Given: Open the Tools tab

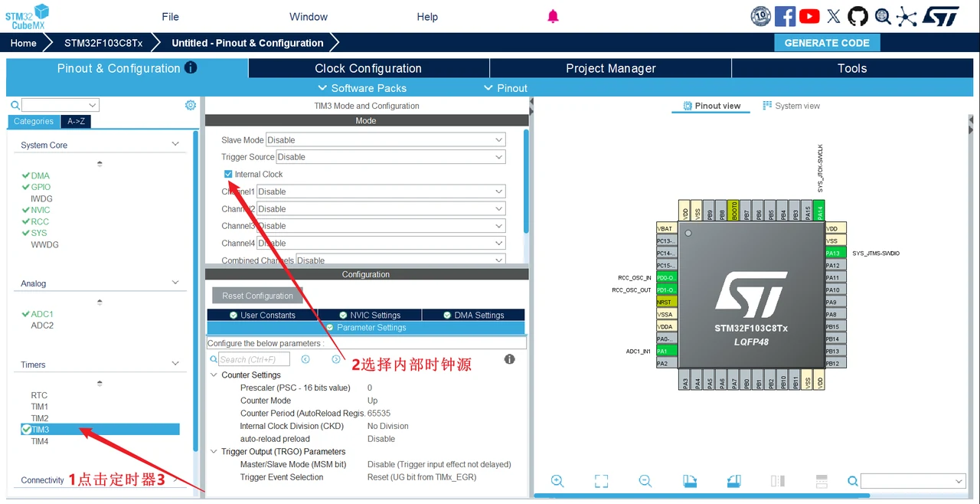Looking at the screenshot, I should 852,68.
